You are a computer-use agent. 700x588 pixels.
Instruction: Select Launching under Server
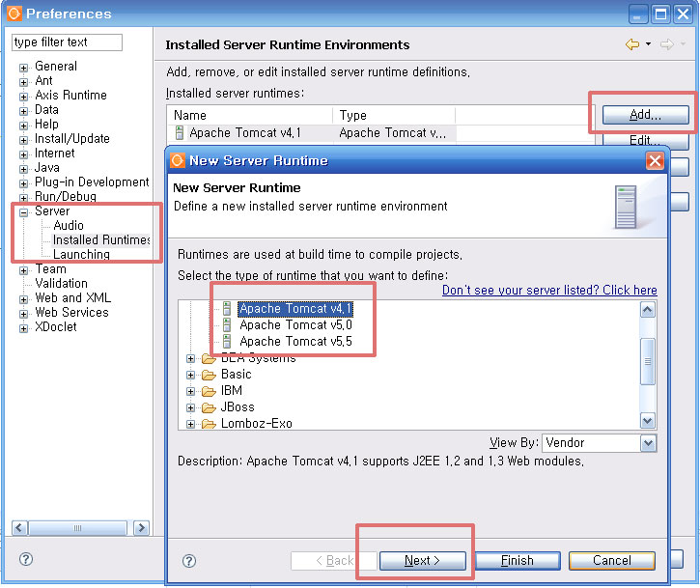pos(81,254)
